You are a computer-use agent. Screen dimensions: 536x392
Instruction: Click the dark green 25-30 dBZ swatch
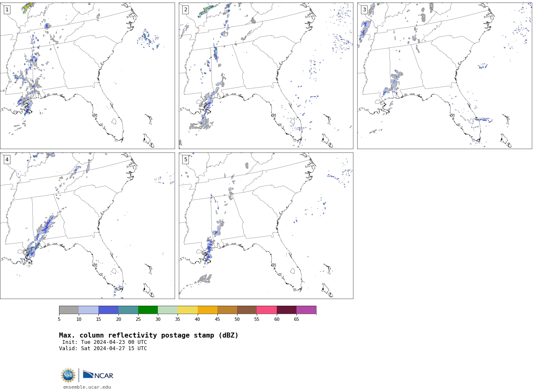148,310
